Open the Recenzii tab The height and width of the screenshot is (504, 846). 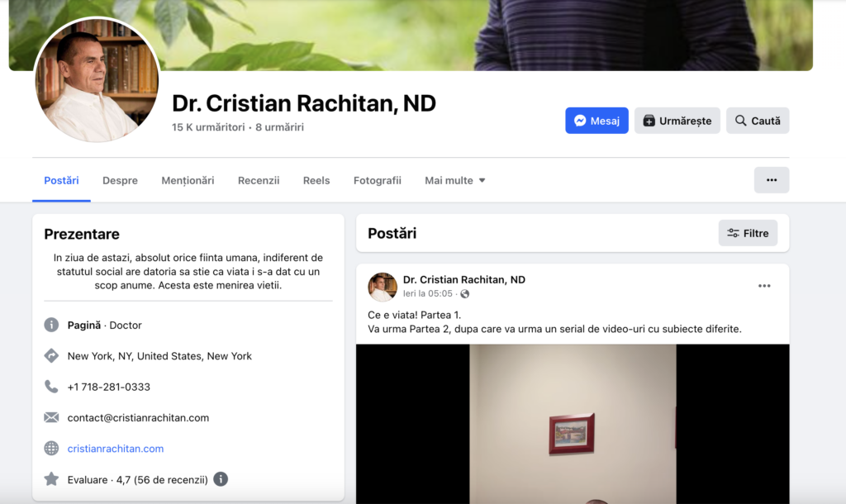(x=259, y=180)
